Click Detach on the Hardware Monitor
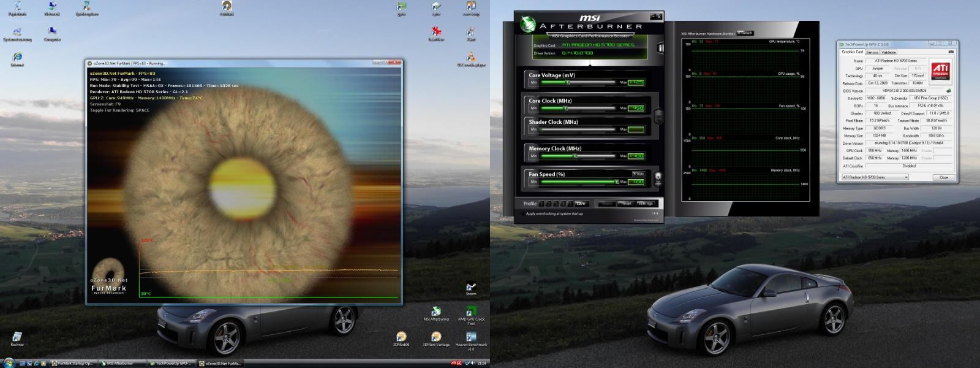 (x=747, y=33)
